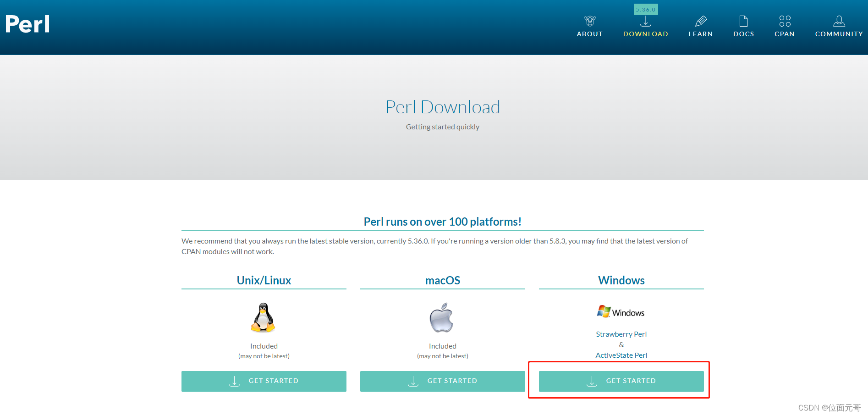Image resolution: width=868 pixels, height=416 pixels.
Task: Open the ABOUT menu item
Action: [x=589, y=33]
